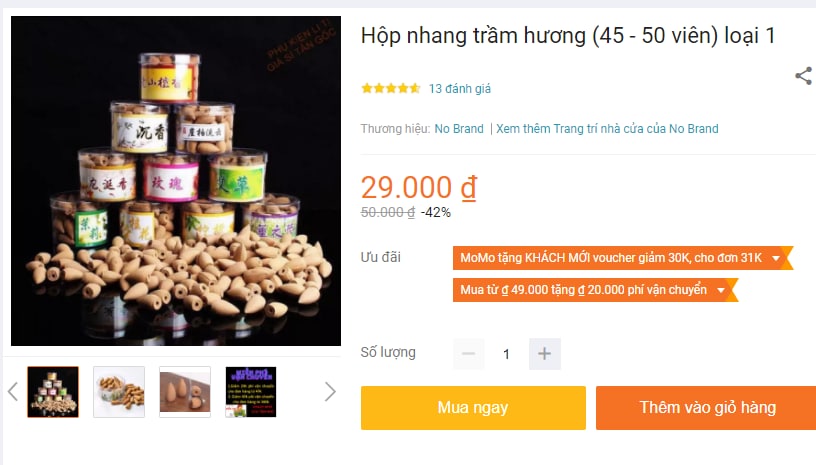Viewport: 816px width, 465px height.
Task: Click the five-star rating icons
Action: pyautogui.click(x=391, y=88)
